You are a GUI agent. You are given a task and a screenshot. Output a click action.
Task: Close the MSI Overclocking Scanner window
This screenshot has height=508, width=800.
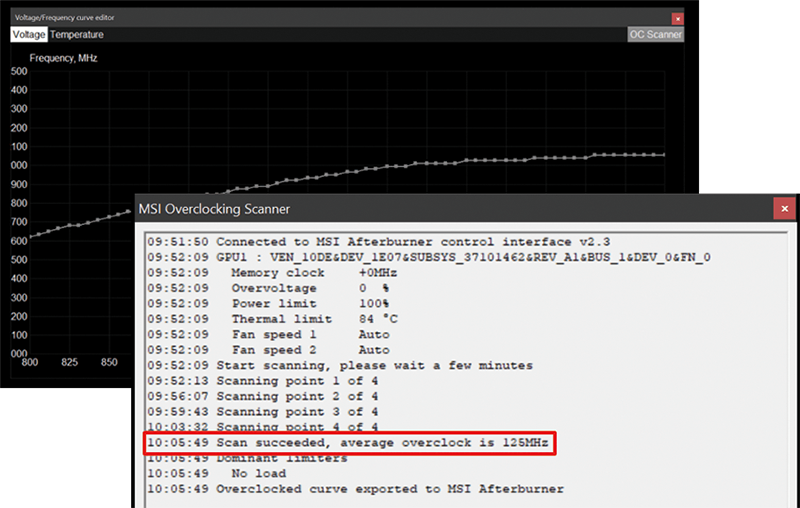point(784,208)
